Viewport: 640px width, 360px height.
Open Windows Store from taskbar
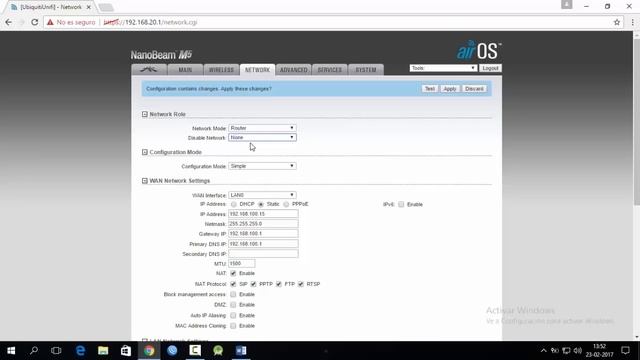pyautogui.click(x=126, y=351)
